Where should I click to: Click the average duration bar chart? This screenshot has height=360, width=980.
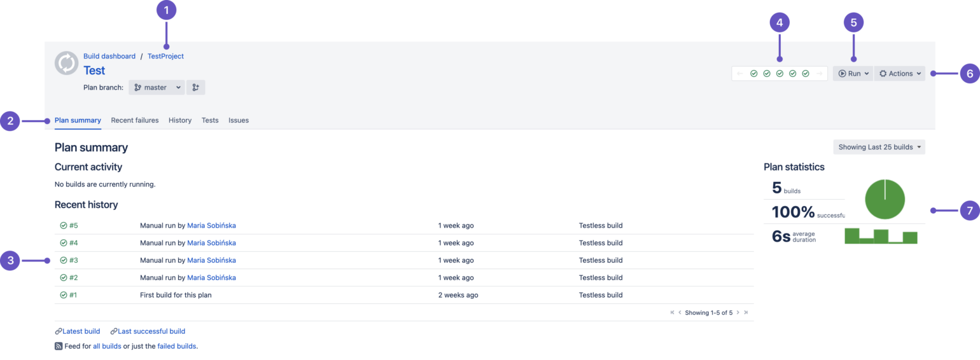coord(881,235)
